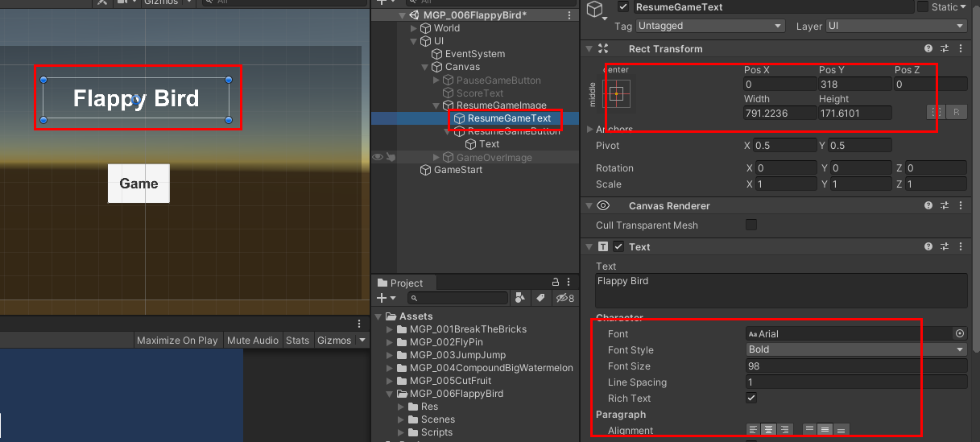Expand the Anchors foldout
The width and height of the screenshot is (980, 442).
click(x=590, y=129)
